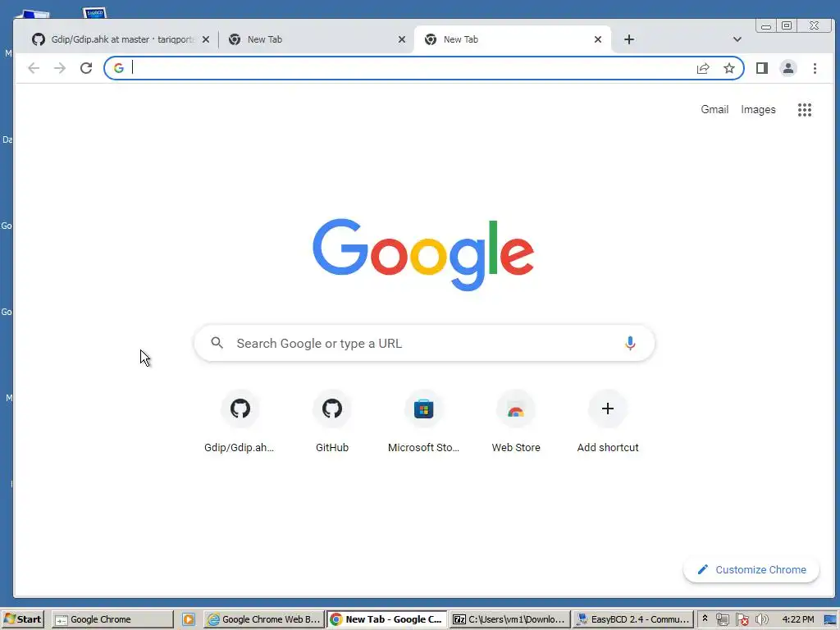
Task: Reload the current page
Action: [86, 68]
